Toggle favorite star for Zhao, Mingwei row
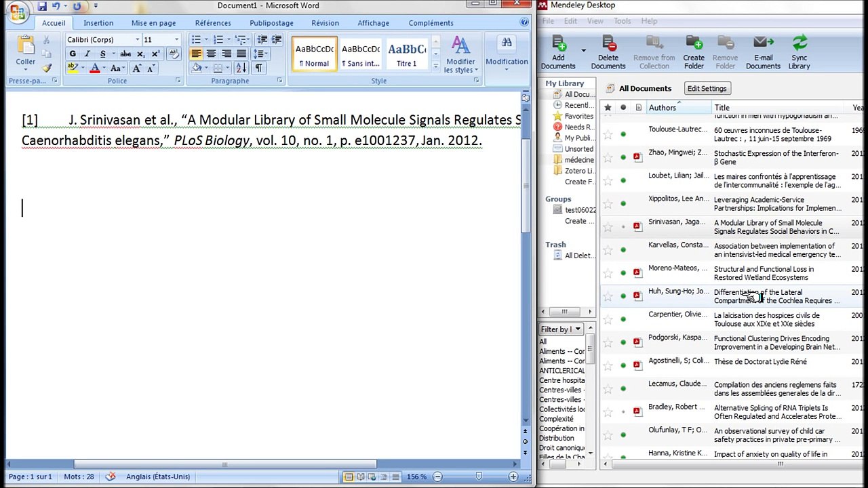This screenshot has height=488, width=868. click(608, 157)
